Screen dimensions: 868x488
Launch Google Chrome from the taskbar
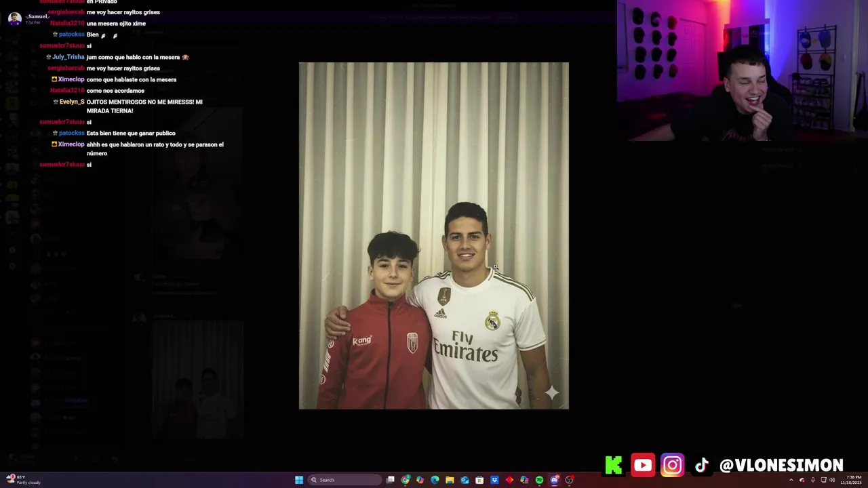405,480
